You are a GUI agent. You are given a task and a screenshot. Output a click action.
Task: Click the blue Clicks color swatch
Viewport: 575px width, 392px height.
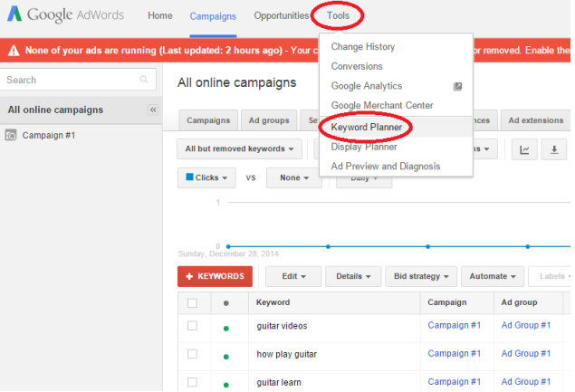[189, 178]
